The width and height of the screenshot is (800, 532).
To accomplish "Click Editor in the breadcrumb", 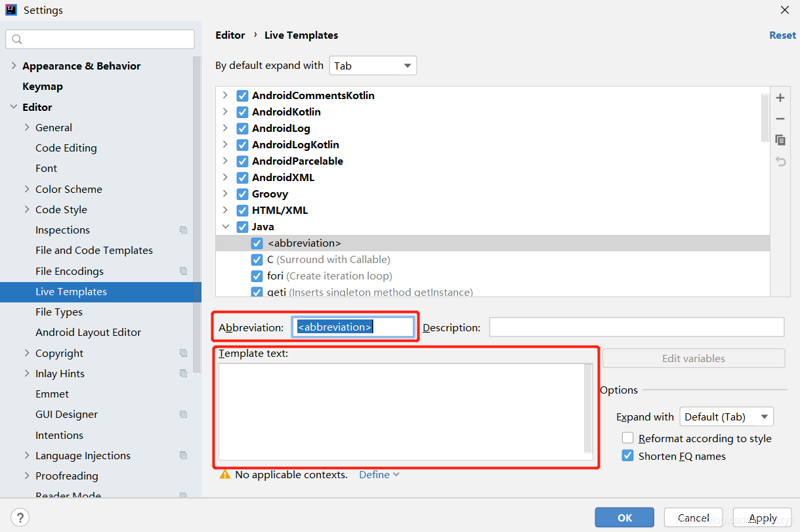I will [230, 35].
